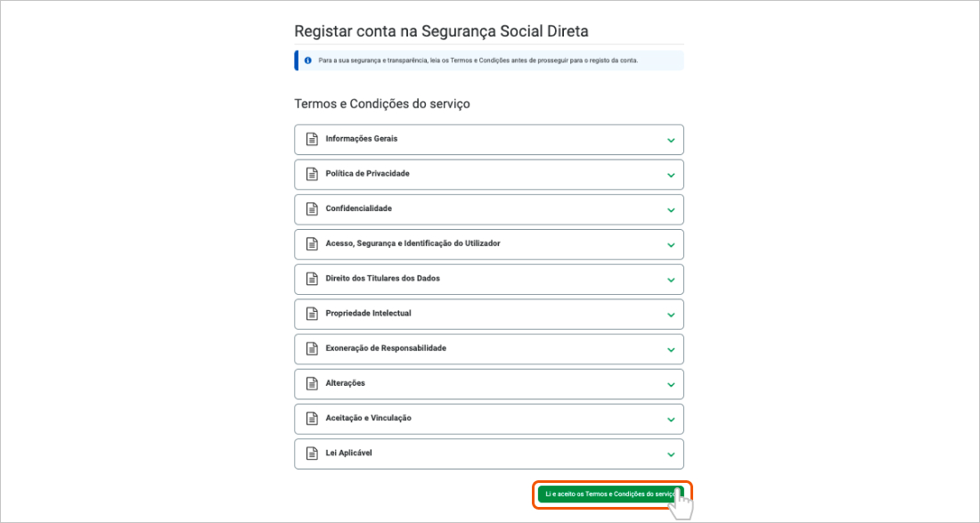Click the document icon beside Alterações
Image resolution: width=980 pixels, height=523 pixels.
(312, 383)
